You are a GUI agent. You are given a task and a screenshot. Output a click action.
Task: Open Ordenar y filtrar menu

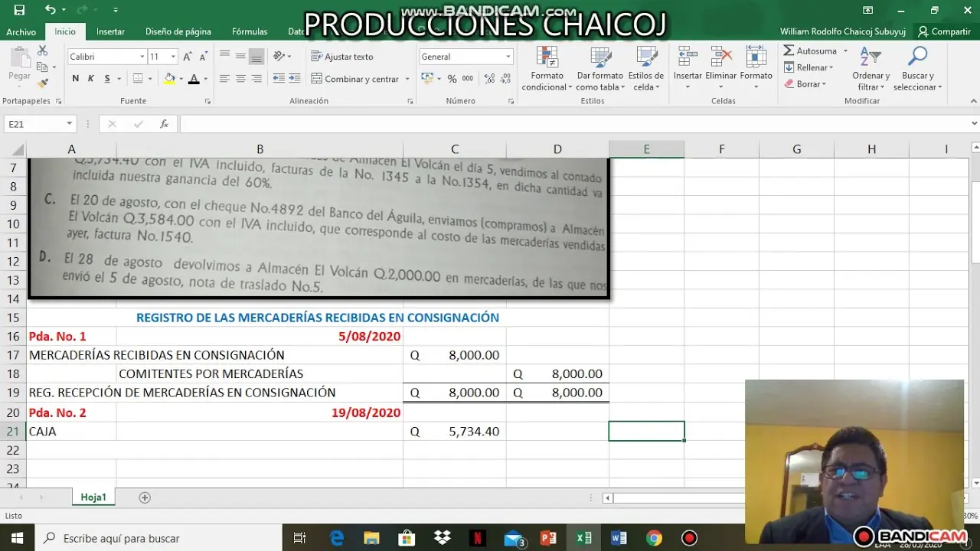pyautogui.click(x=871, y=68)
